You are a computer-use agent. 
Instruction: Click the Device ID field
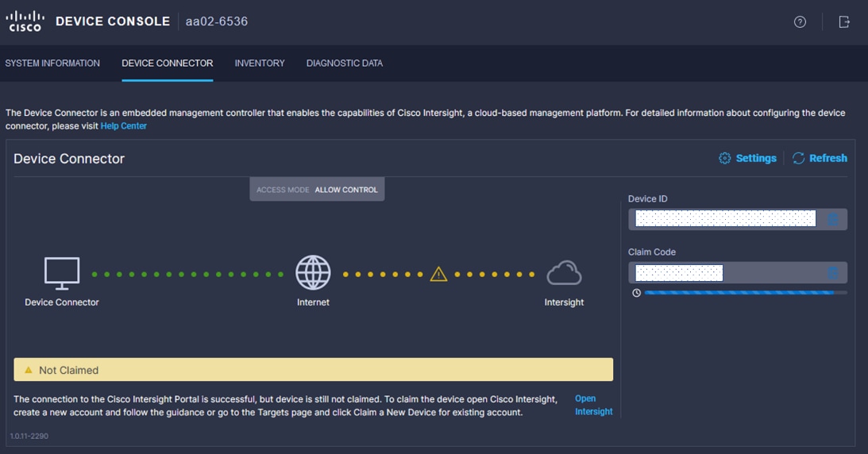coord(737,219)
